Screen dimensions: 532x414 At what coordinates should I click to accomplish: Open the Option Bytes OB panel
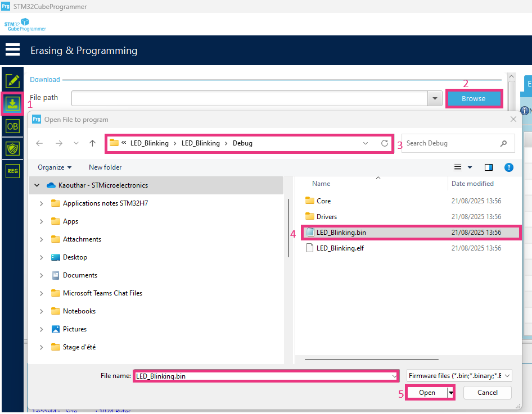pyautogui.click(x=12, y=126)
